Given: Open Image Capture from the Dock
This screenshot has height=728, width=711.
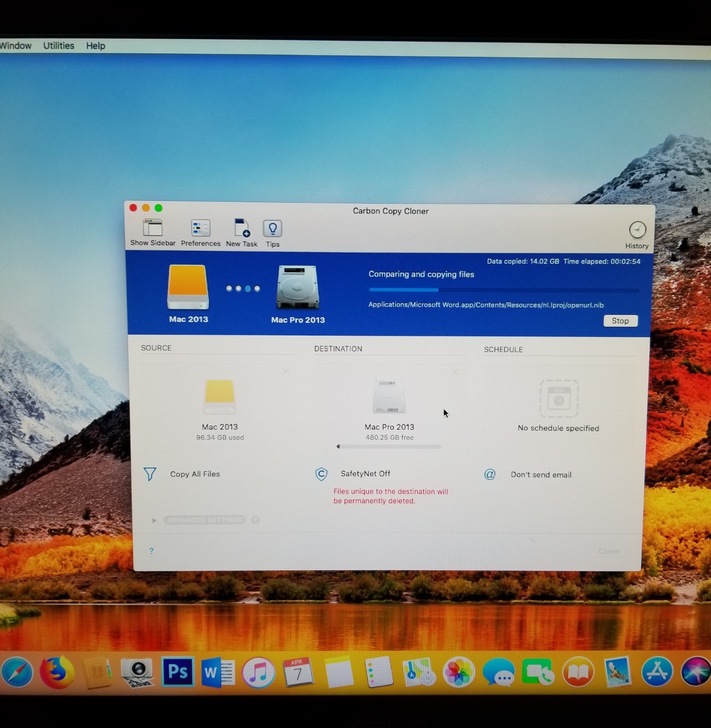Looking at the screenshot, I should point(137,672).
